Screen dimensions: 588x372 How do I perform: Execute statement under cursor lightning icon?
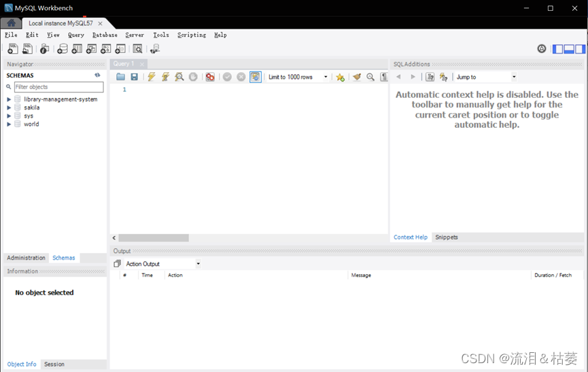(x=165, y=77)
